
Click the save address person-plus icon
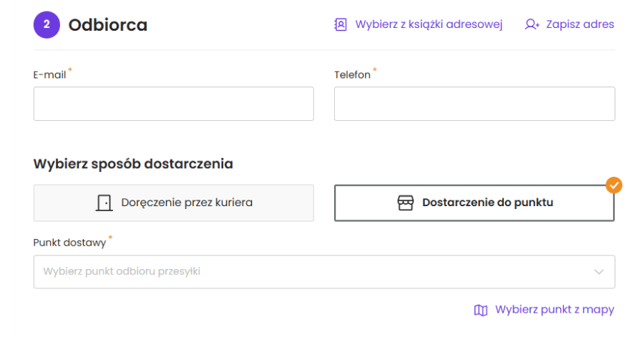click(x=532, y=24)
